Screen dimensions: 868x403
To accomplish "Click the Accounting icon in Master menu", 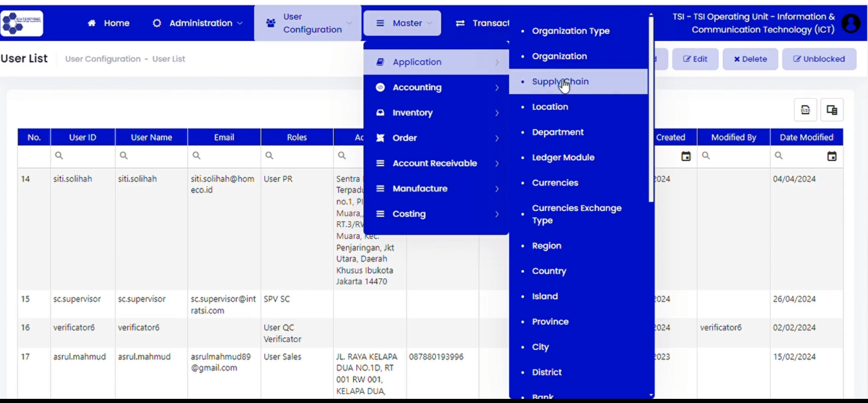I will tap(380, 87).
